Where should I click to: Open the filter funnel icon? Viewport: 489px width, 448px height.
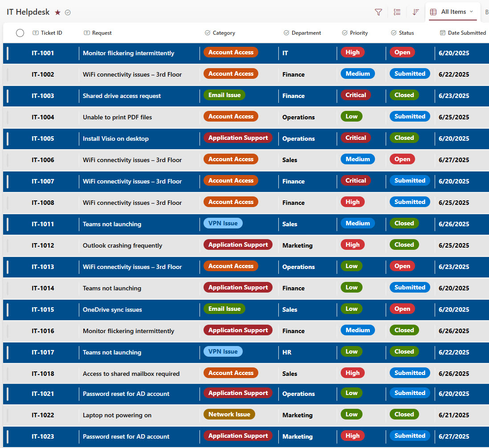click(x=378, y=12)
